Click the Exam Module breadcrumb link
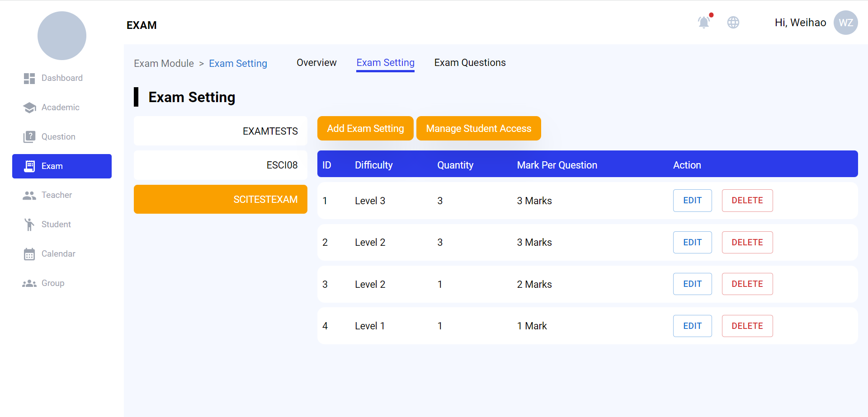This screenshot has width=868, height=417. click(x=164, y=64)
